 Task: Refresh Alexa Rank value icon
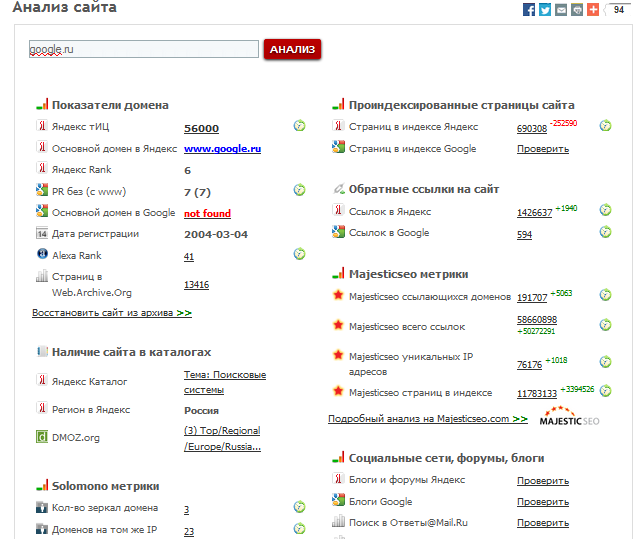299,254
